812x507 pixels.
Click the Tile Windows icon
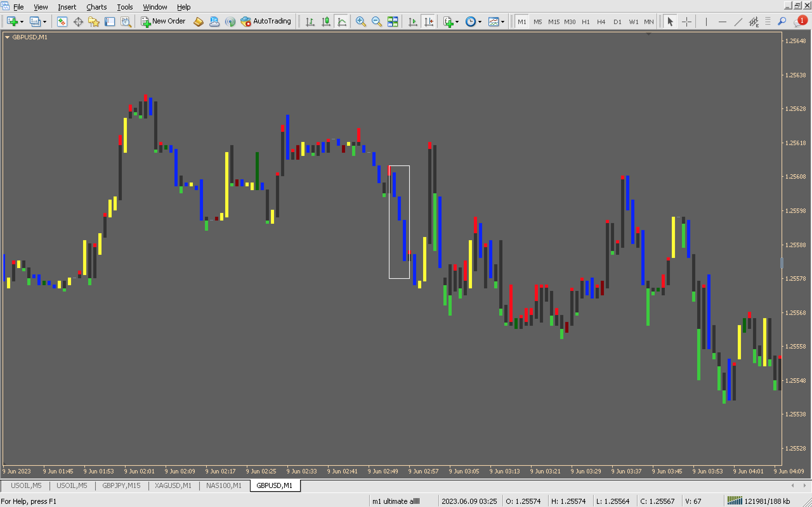pos(392,22)
